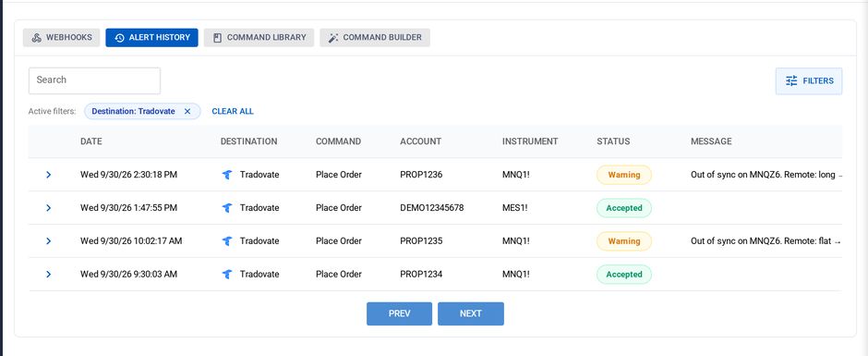
Task: Click the MESSAGE column header
Action: [x=711, y=141]
